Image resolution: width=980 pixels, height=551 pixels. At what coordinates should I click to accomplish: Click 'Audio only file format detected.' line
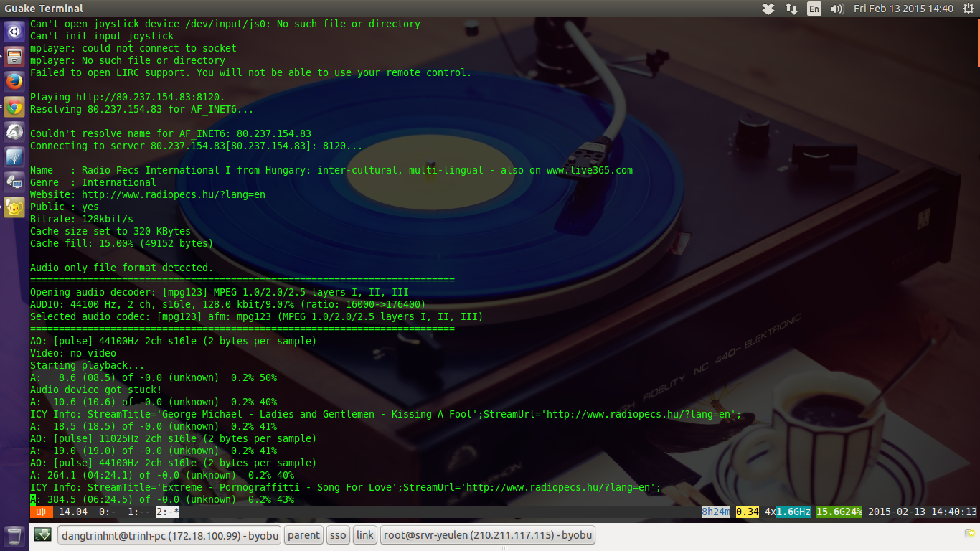[122, 268]
